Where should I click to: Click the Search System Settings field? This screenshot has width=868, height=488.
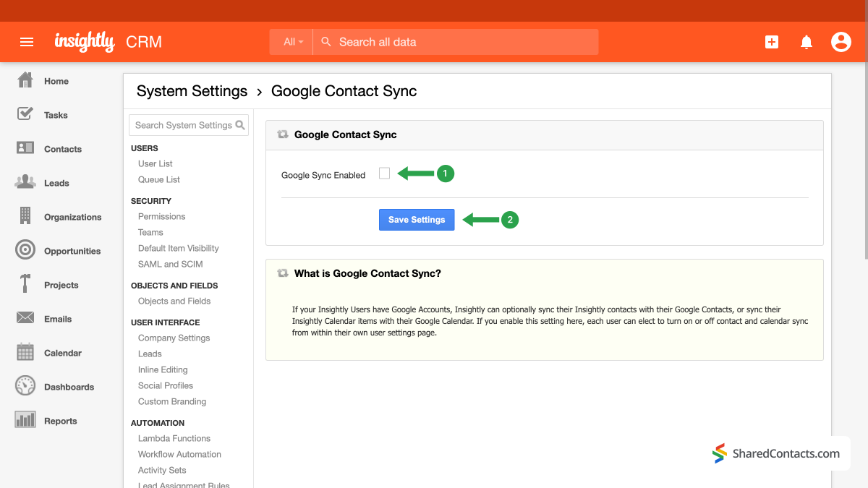[189, 125]
